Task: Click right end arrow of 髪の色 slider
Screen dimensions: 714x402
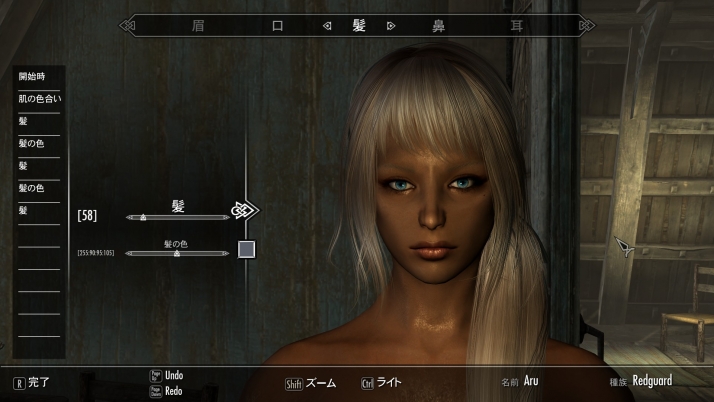Action: [x=225, y=254]
